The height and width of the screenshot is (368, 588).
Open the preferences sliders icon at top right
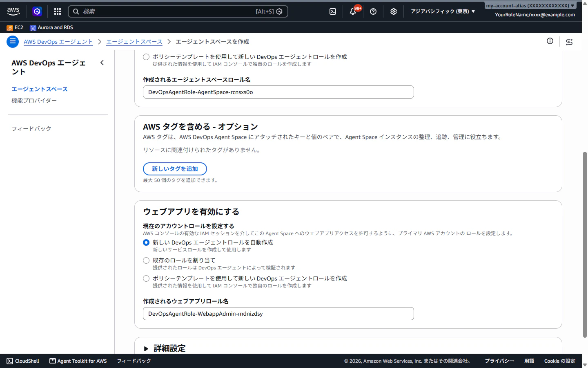[x=569, y=42]
